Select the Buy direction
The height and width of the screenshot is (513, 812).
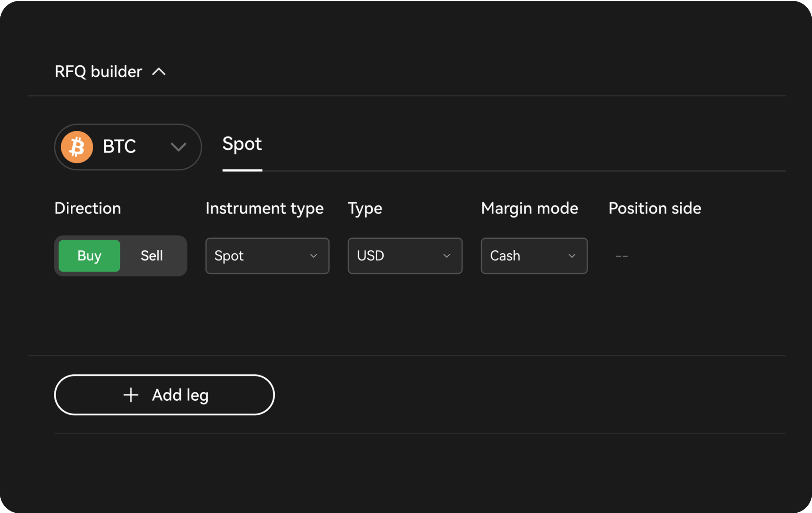[x=89, y=256]
